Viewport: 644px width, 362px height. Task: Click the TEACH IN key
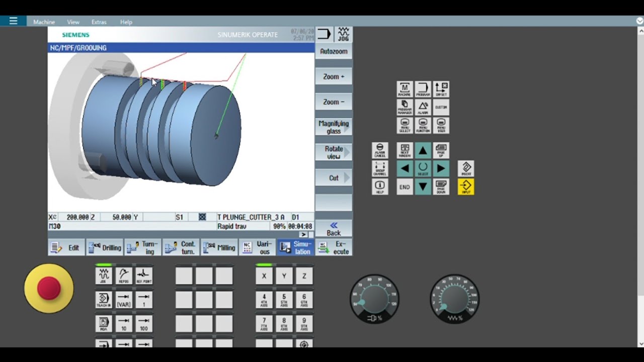pos(104,300)
